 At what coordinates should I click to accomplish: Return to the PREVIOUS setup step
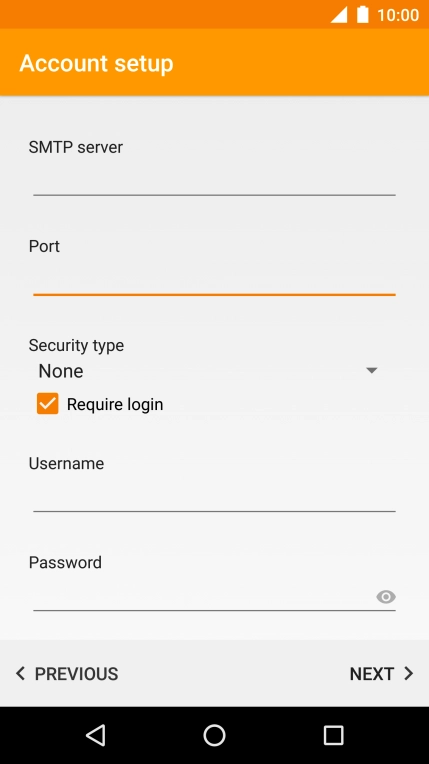(x=67, y=673)
